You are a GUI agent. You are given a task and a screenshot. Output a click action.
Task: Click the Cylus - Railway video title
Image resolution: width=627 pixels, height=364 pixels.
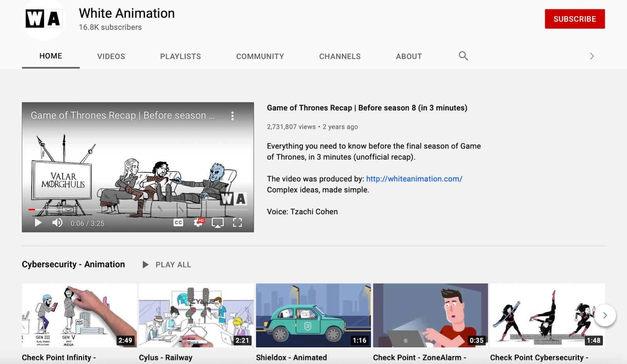tap(166, 358)
